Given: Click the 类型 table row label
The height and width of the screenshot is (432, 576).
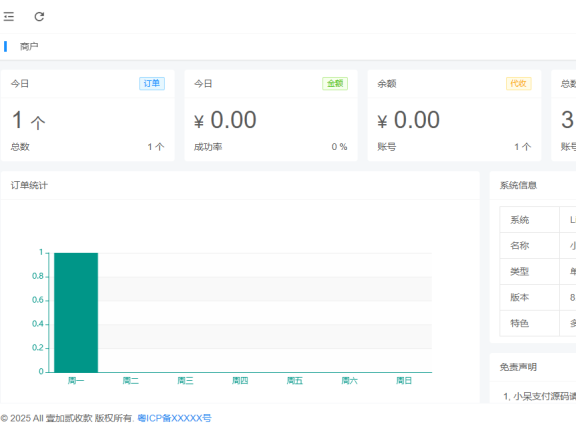Looking at the screenshot, I should [519, 272].
